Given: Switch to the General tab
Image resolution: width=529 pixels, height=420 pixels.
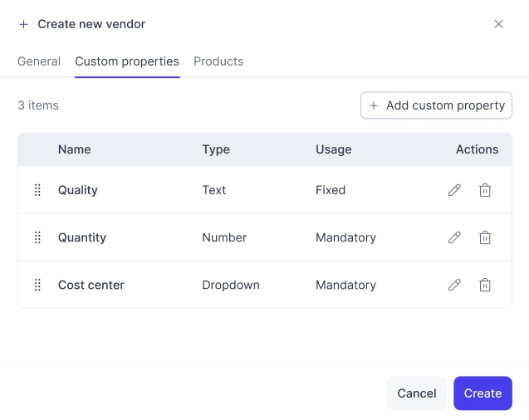Looking at the screenshot, I should click(x=39, y=61).
